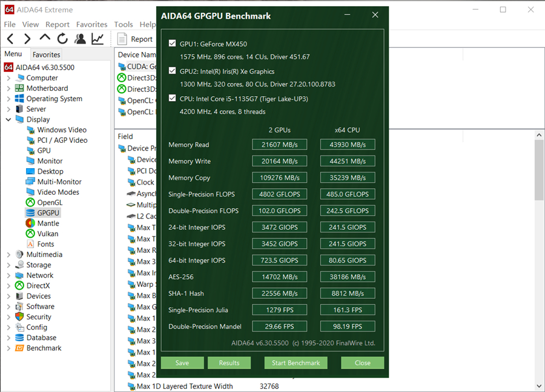Click the refresh icon in toolbar
Image resolution: width=545 pixels, height=392 pixels.
pos(62,39)
